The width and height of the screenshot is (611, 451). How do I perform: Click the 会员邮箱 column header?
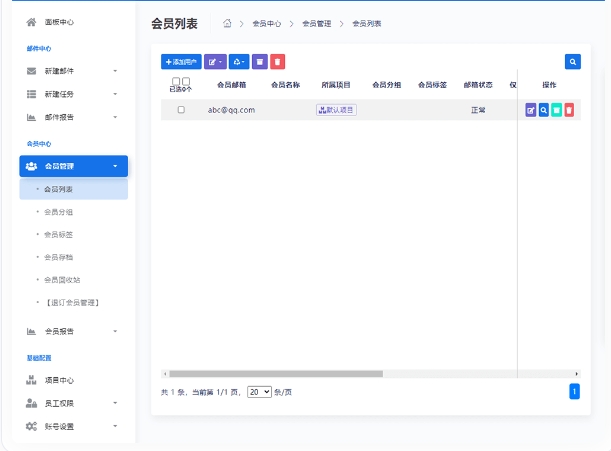tap(231, 85)
